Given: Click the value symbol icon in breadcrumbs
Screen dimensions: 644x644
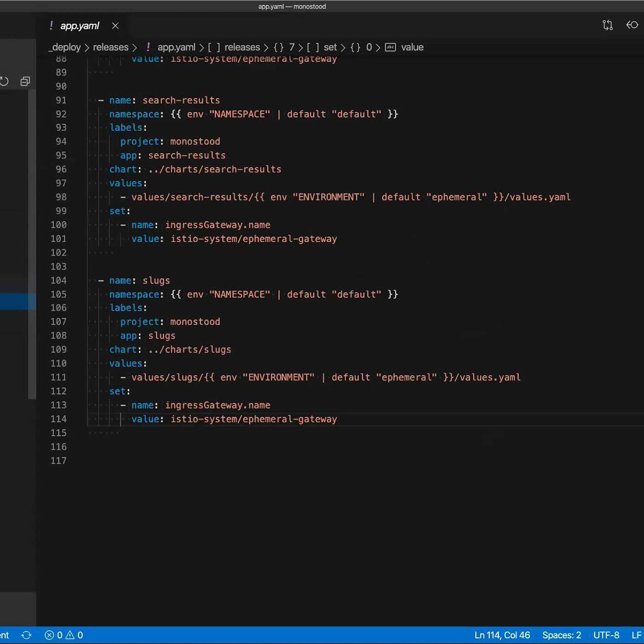Looking at the screenshot, I should [390, 47].
